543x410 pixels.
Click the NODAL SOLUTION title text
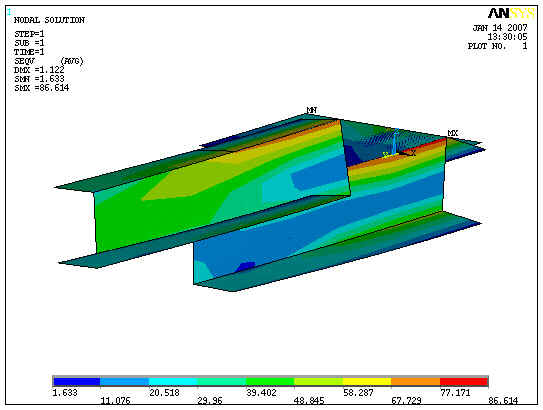pyautogui.click(x=49, y=20)
